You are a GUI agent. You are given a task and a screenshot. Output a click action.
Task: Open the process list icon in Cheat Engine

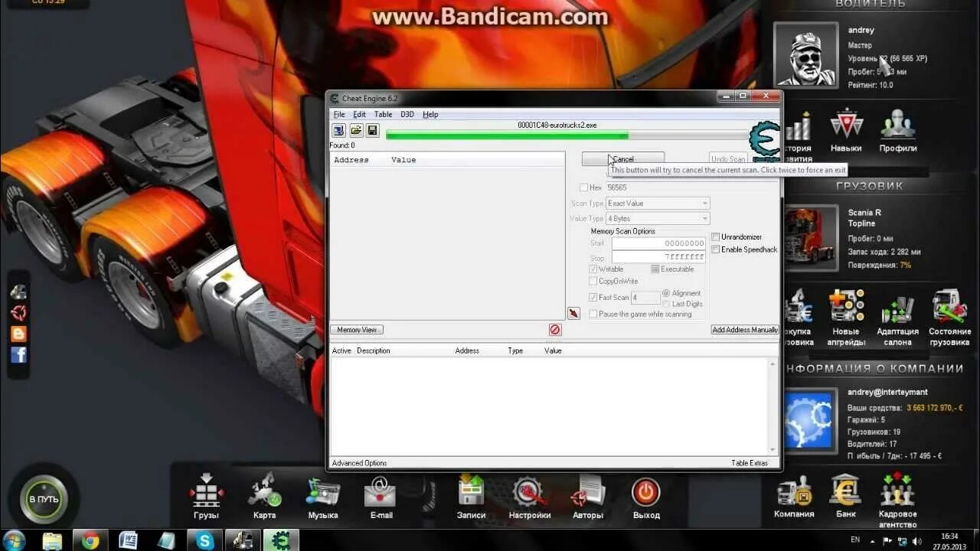click(338, 131)
